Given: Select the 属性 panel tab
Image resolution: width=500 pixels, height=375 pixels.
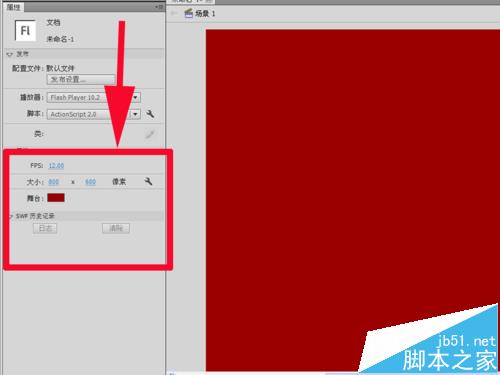Looking at the screenshot, I should [13, 7].
